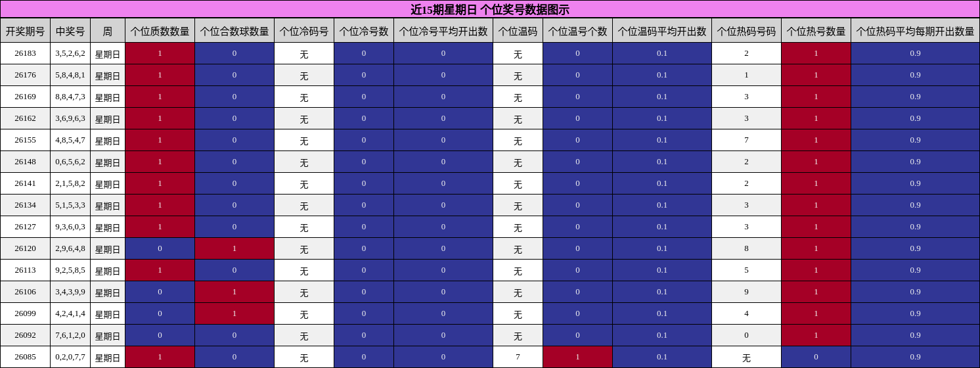
Task: Click the 个位合数球数量 column header
Action: tap(234, 31)
